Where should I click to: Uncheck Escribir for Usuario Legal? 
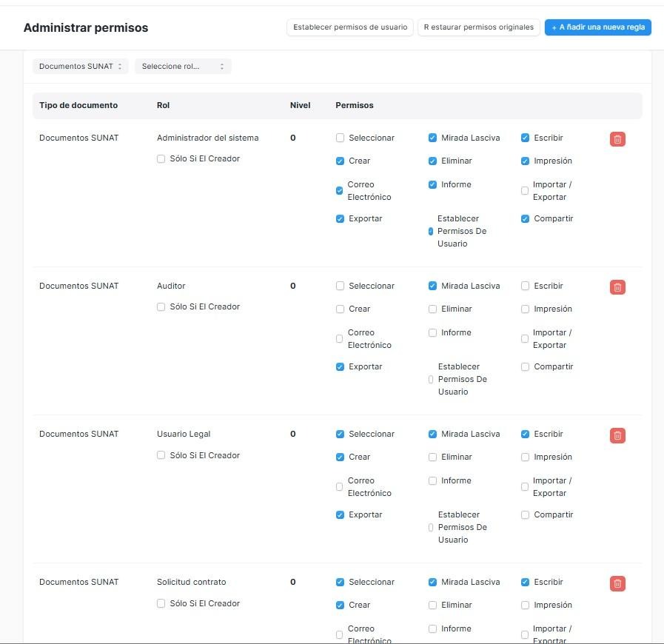[x=526, y=434]
